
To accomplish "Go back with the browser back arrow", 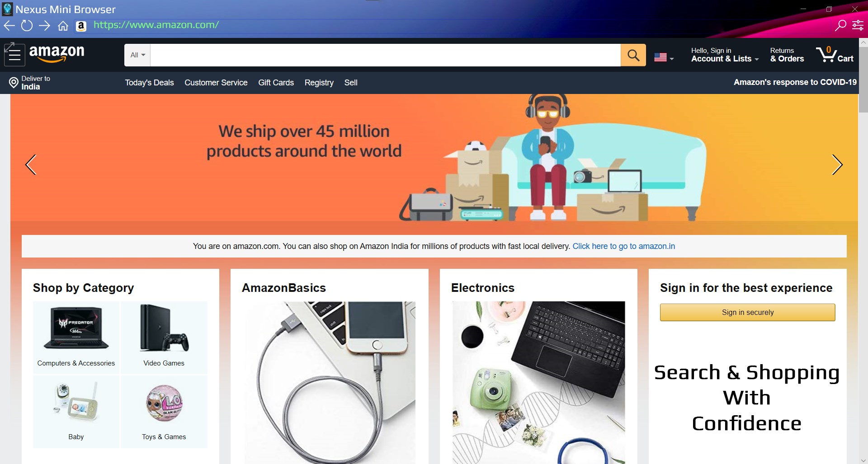I will click(9, 25).
